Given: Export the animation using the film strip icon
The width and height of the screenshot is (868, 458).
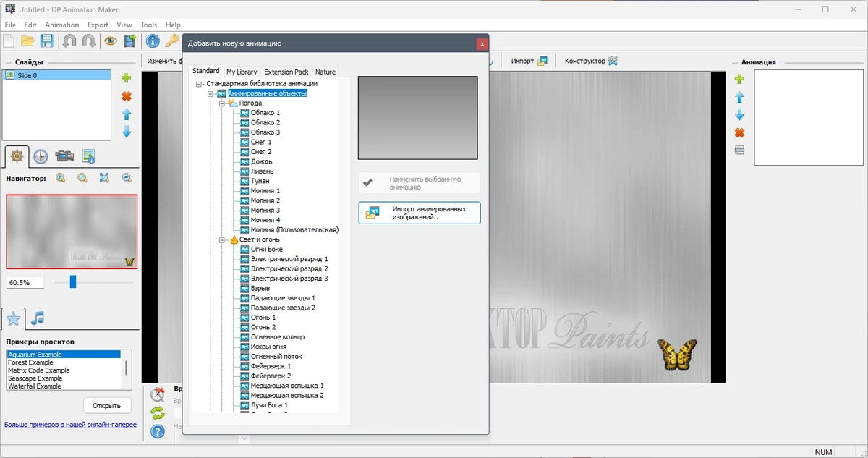Looking at the screenshot, I should (130, 41).
